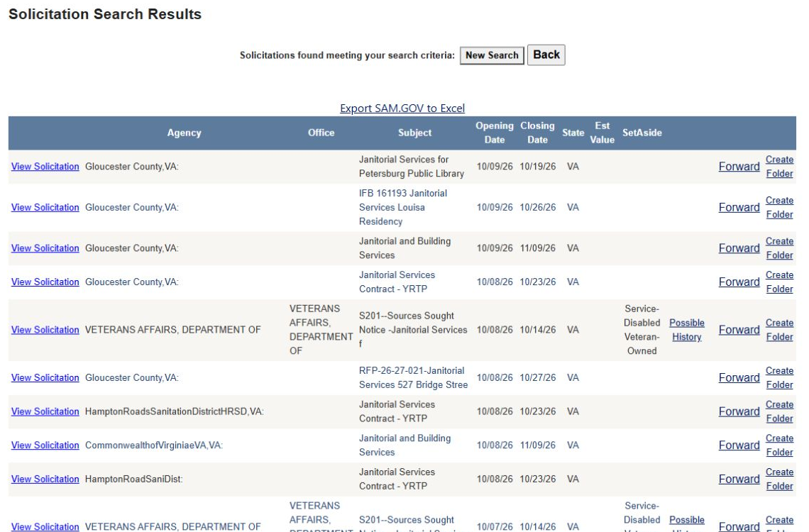Click the Est Value column header
Image resolution: width=809 pixels, height=532 pixels.
pyautogui.click(x=602, y=133)
